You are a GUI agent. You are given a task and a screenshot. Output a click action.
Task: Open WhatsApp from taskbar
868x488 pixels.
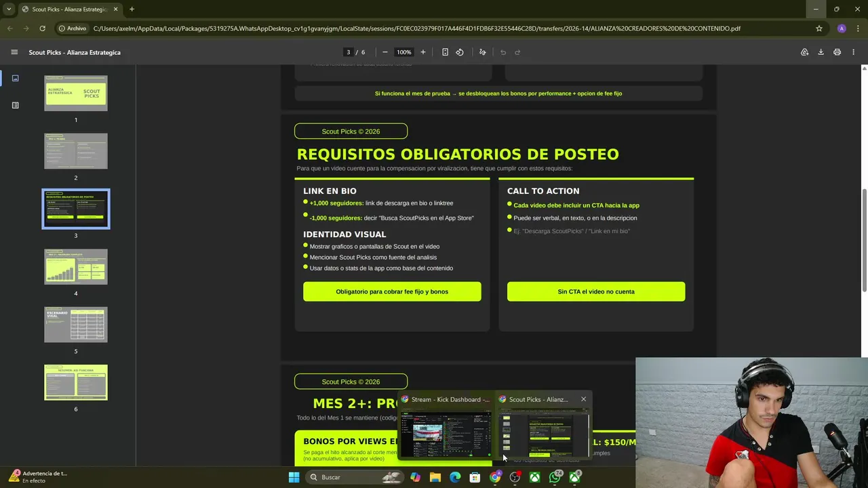(555, 477)
